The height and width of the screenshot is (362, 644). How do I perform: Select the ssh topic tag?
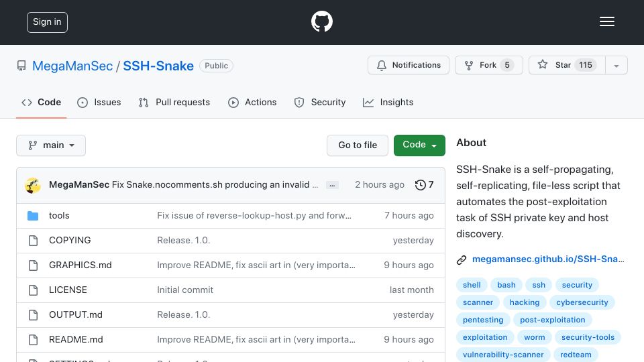[x=539, y=285]
